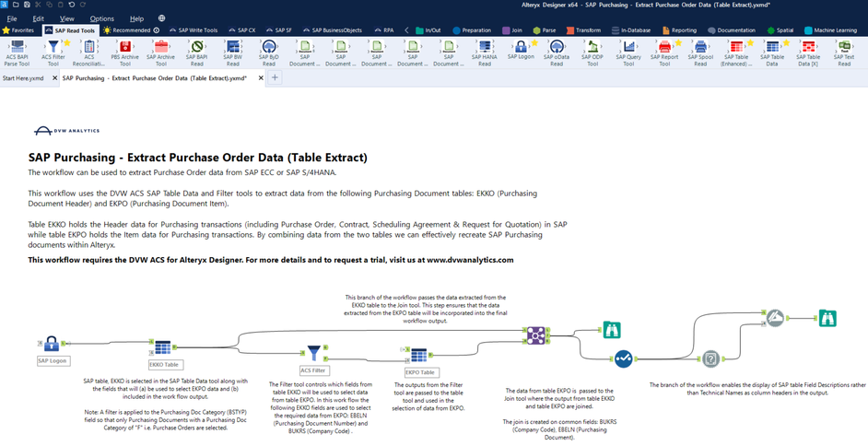Viewport: 868px width, 446px height.
Task: Switch to the Favorites palette tab
Action: click(x=18, y=30)
